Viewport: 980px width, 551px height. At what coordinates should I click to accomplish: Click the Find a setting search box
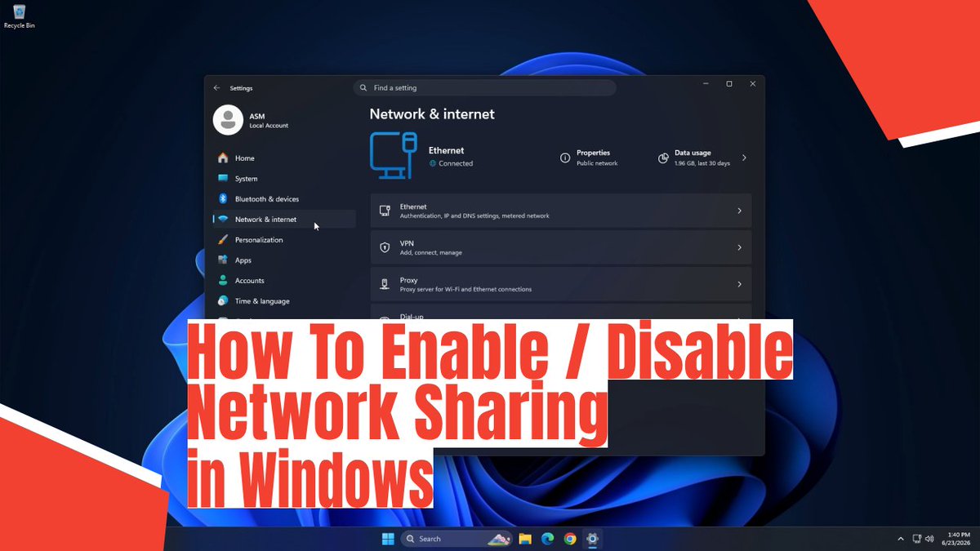[485, 87]
